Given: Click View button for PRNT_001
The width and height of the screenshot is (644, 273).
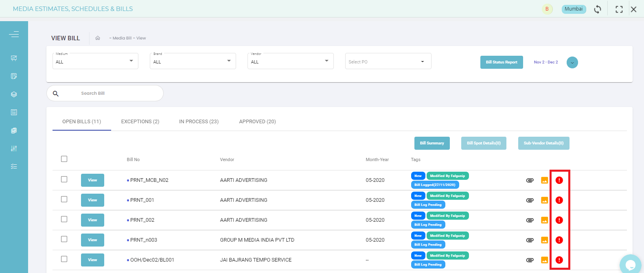Looking at the screenshot, I should tap(92, 200).
